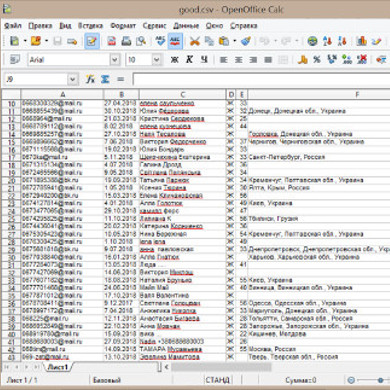
Task: Print the file with printer icon
Action: tap(126, 41)
